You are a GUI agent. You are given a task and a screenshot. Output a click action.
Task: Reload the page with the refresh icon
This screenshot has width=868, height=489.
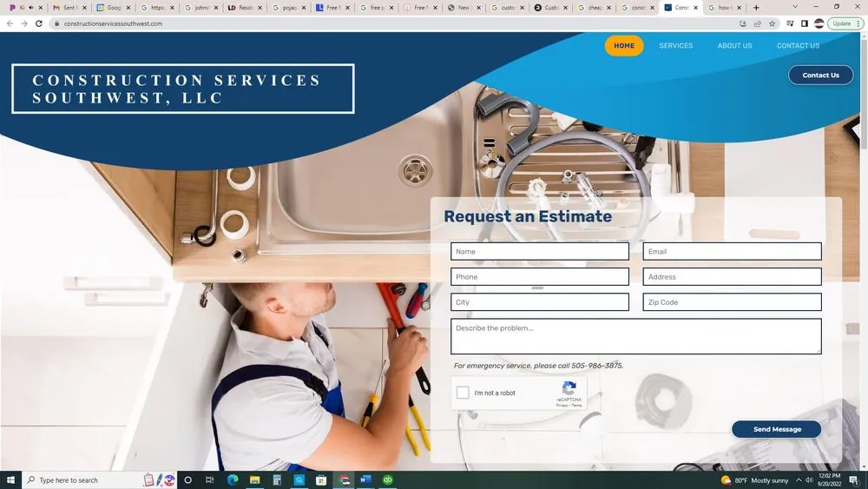click(x=39, y=23)
